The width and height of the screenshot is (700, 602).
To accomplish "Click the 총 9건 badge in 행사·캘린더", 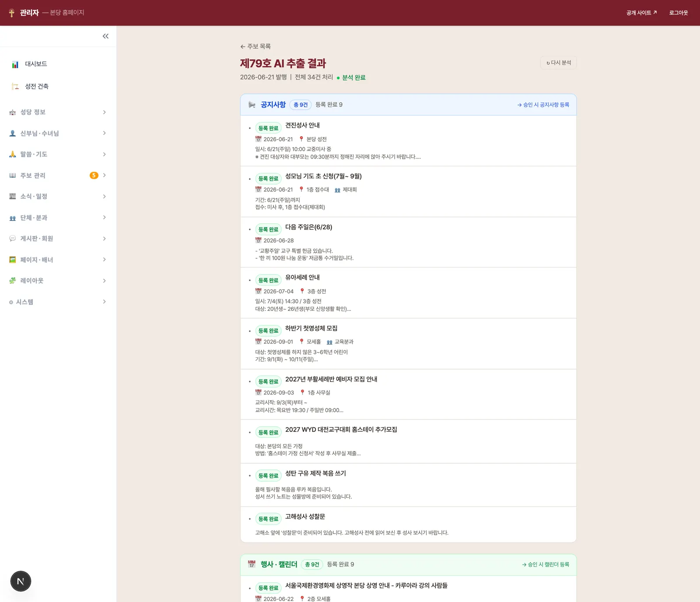I will click(312, 565).
